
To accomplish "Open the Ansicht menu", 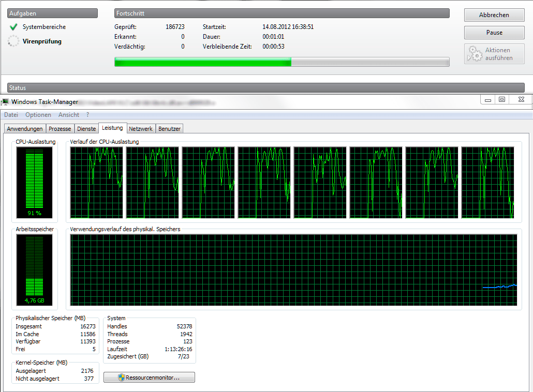I will point(69,115).
